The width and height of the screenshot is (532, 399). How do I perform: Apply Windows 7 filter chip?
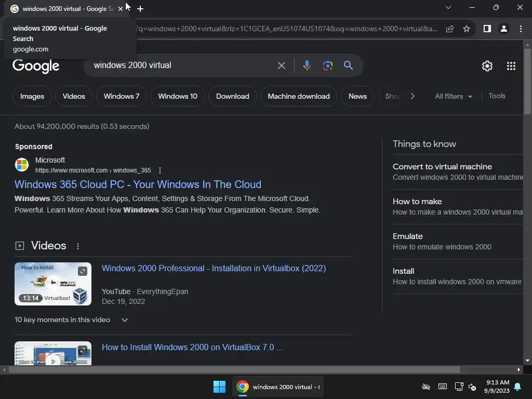click(x=122, y=96)
